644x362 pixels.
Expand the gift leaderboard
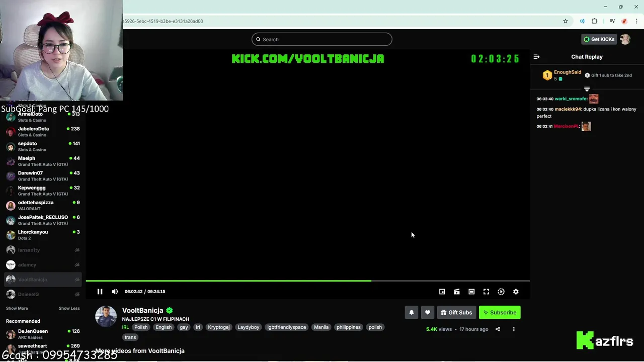click(587, 89)
